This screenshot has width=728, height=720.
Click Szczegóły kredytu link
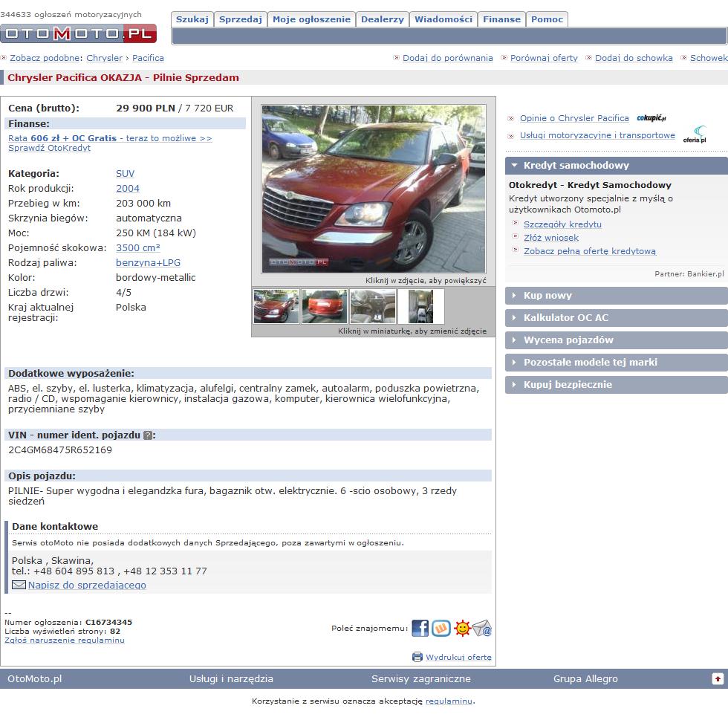coord(563,224)
